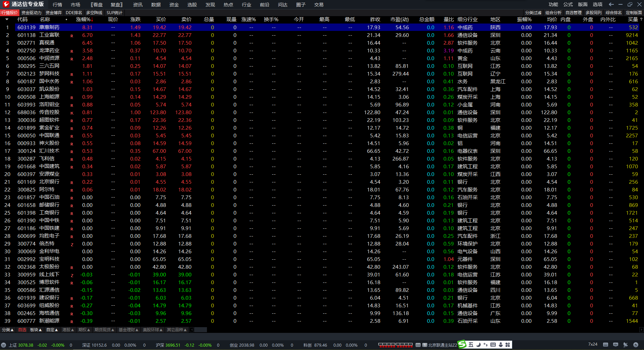Viewport: 644px width, 350px height.
Task: Click the lightning bolt icon in status bar
Action: pos(636,345)
